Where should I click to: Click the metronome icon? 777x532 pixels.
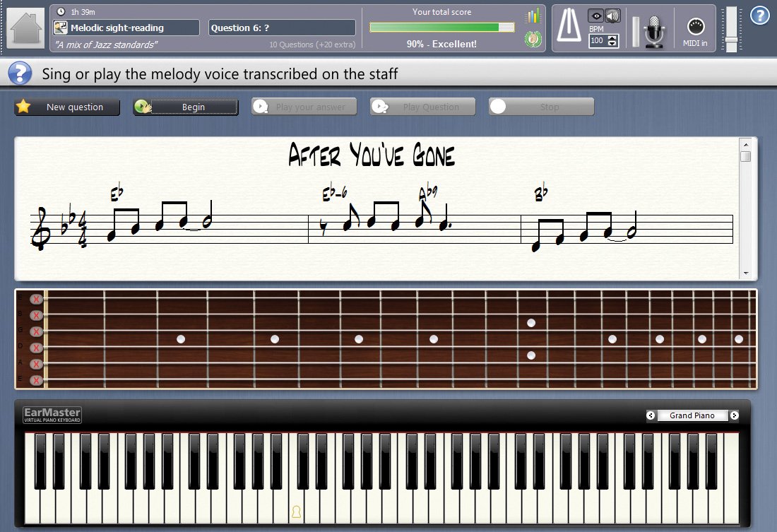pos(569,27)
